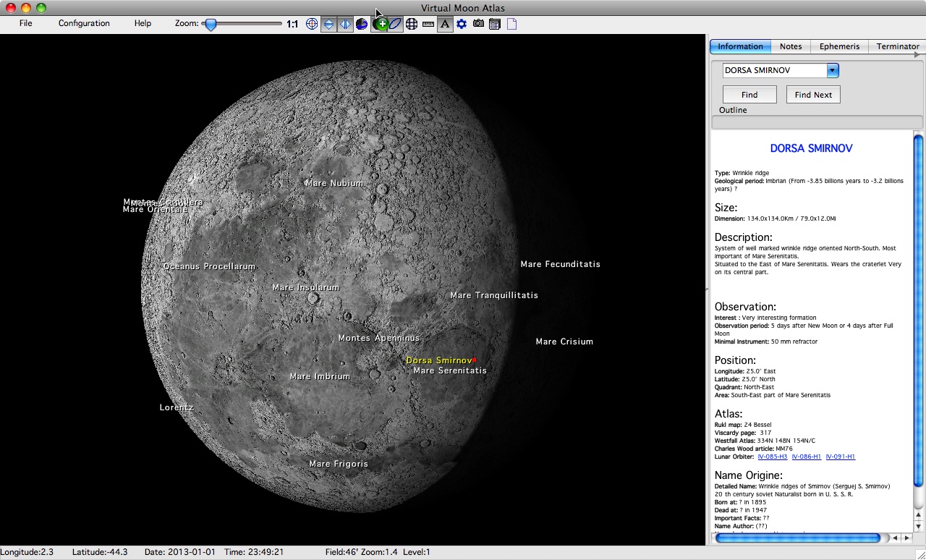Expand hidden tabs with the arrow after Terminator
926x560 pixels.
919,54
